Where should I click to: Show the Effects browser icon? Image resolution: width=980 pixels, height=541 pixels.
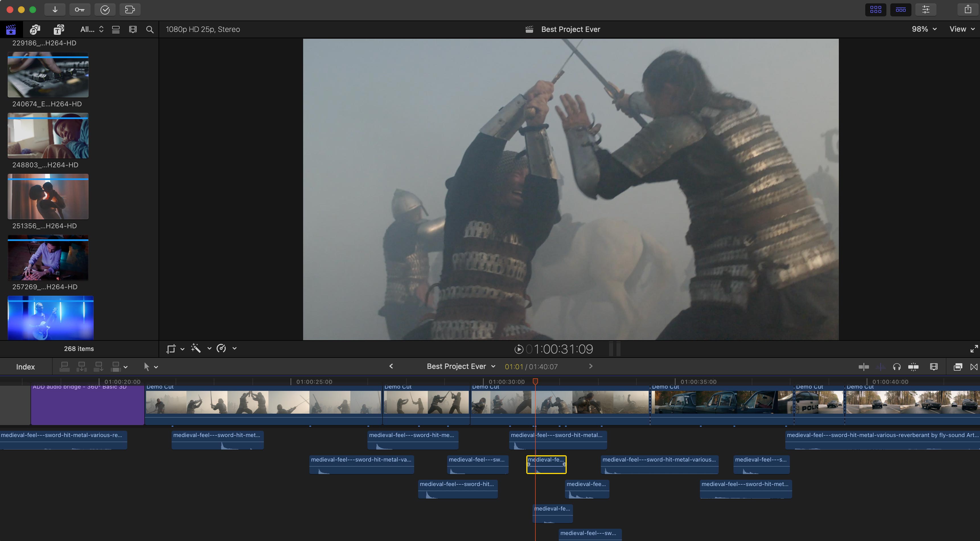pos(958,367)
